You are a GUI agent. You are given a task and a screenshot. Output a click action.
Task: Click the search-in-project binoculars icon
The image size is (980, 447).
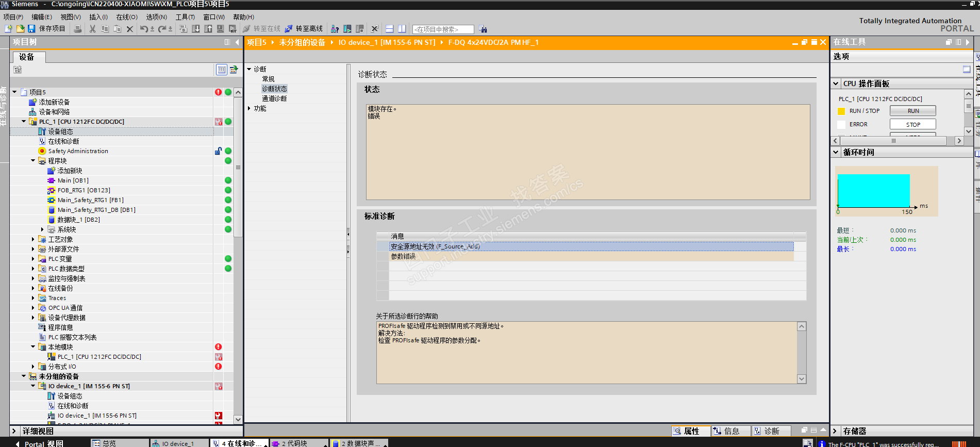(483, 29)
